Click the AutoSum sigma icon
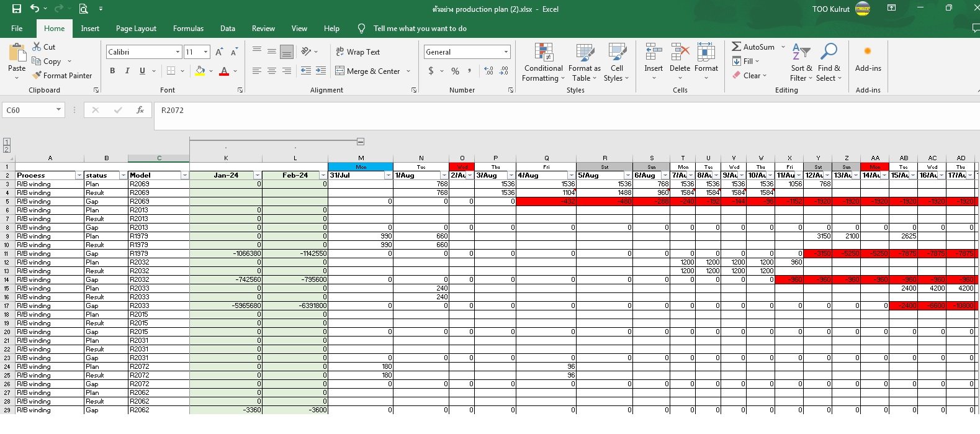Image resolution: width=980 pixels, height=434 pixels. point(736,47)
